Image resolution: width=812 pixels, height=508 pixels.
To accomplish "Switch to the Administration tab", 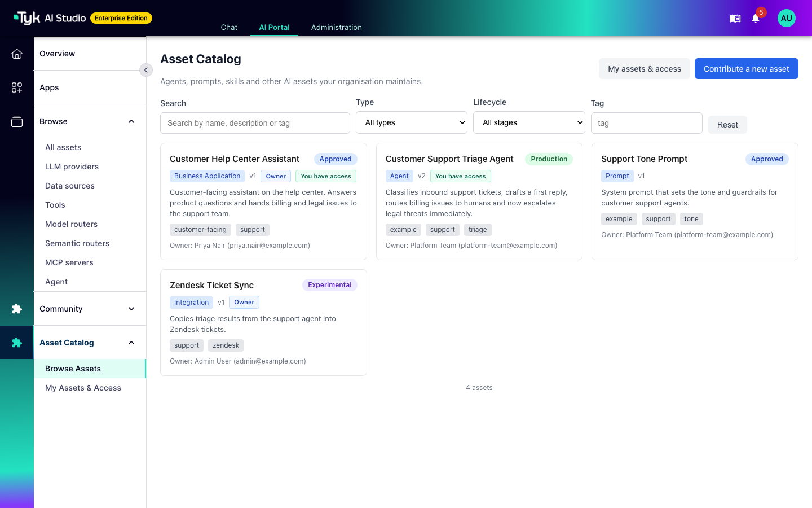I will (337, 27).
